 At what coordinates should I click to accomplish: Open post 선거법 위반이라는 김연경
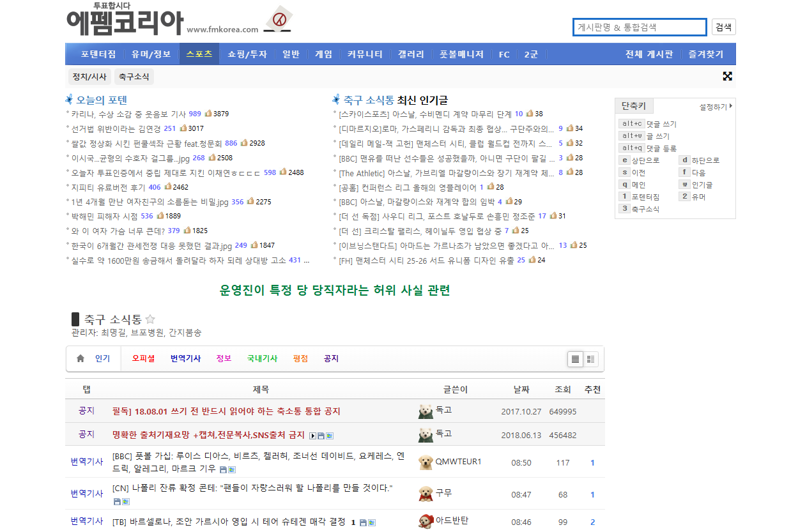pos(116,128)
